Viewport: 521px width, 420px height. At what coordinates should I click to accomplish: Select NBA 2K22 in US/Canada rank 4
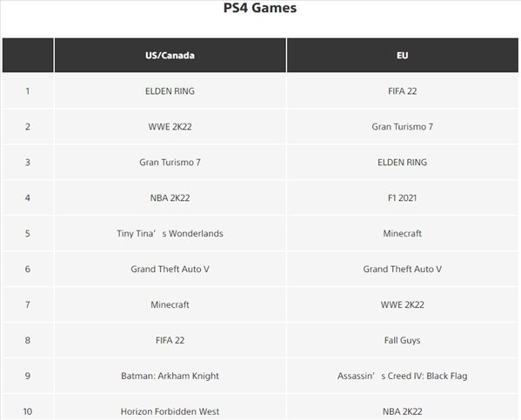(170, 197)
